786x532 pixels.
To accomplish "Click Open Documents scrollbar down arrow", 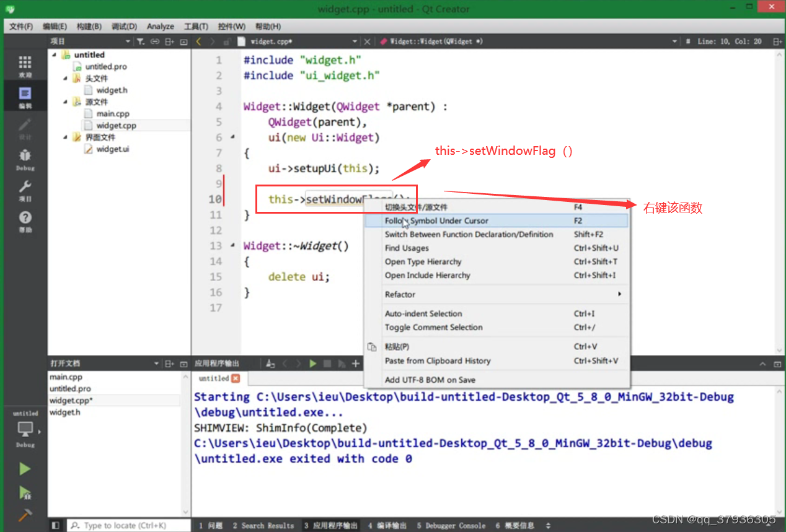I will click(x=186, y=512).
